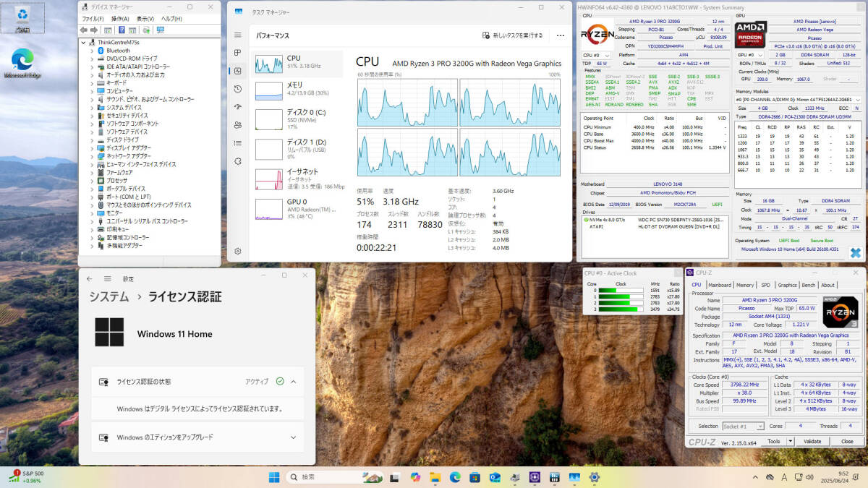Open Microsoft Edge desktop shortcut
Image resolution: width=868 pixels, height=488 pixels.
(x=23, y=63)
